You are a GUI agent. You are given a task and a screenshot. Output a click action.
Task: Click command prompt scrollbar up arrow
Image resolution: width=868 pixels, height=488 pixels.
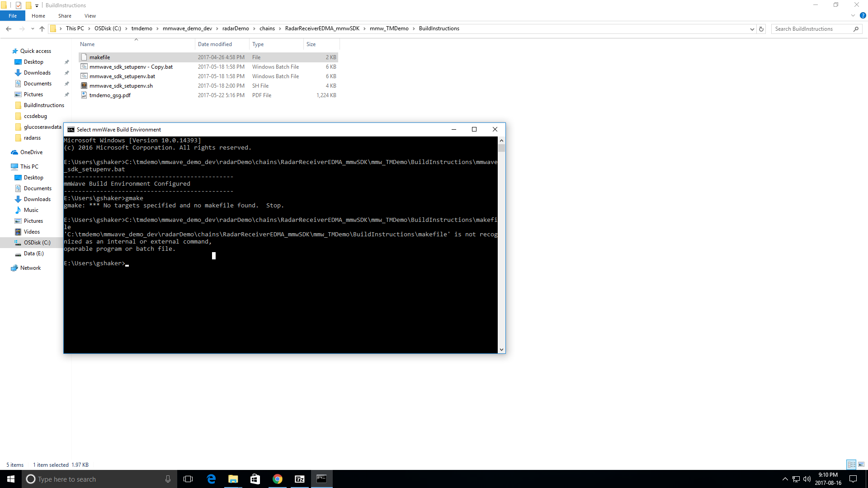[501, 141]
